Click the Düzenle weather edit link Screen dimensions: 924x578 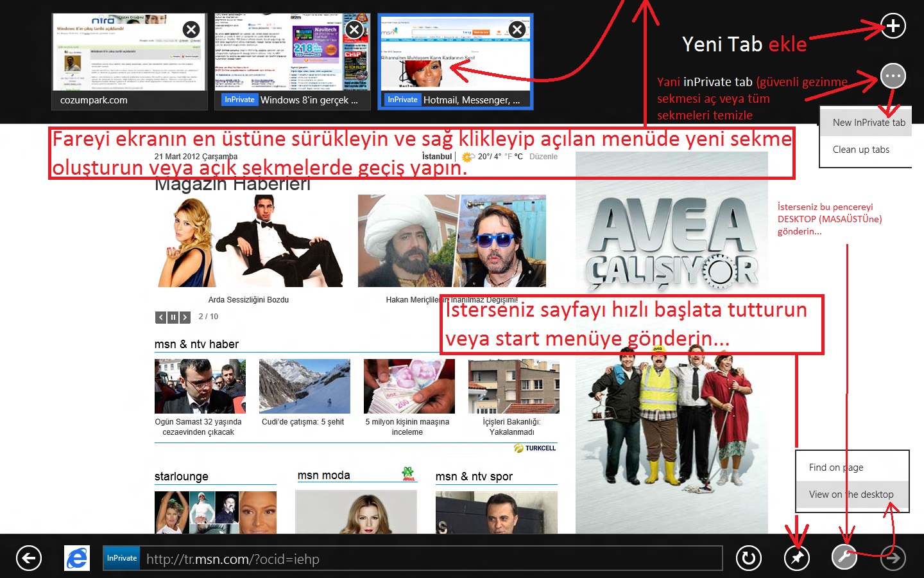(543, 157)
